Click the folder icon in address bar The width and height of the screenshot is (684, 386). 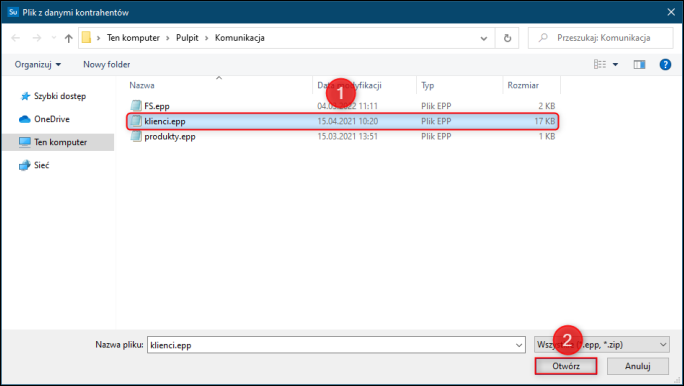click(x=86, y=38)
